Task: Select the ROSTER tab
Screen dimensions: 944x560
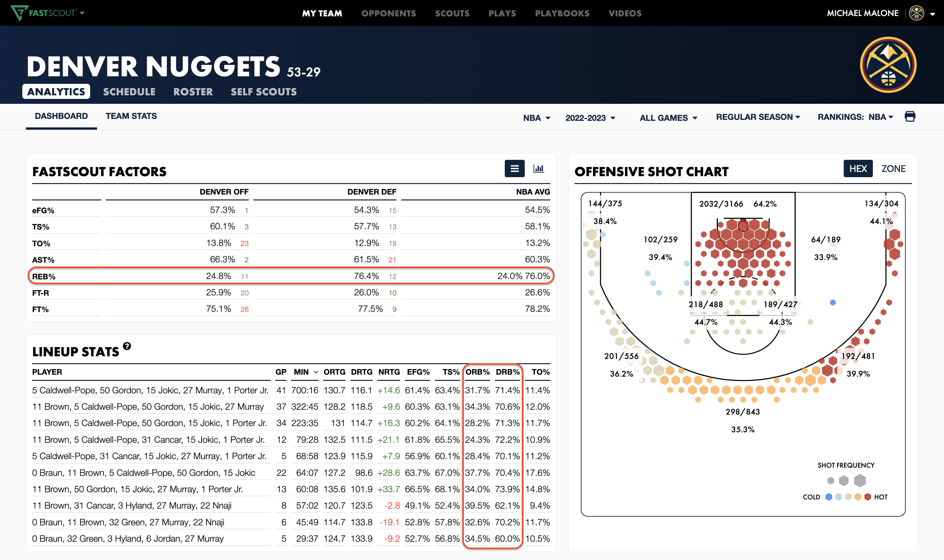Action: tap(193, 92)
